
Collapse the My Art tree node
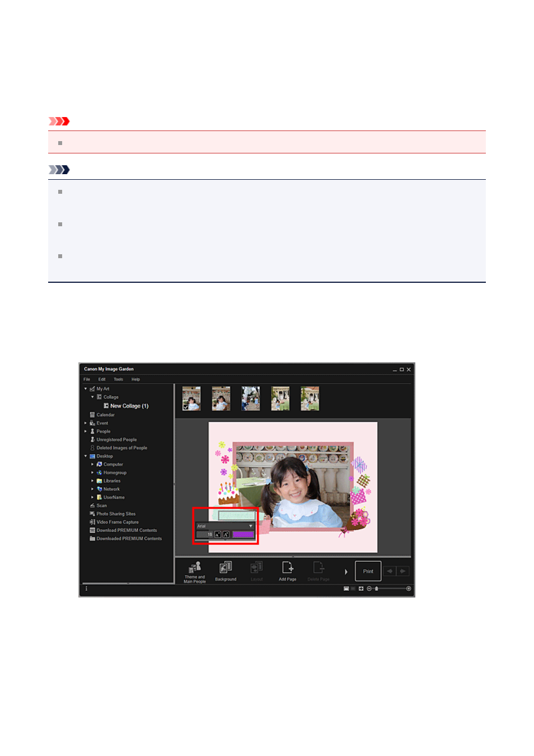[x=86, y=389]
